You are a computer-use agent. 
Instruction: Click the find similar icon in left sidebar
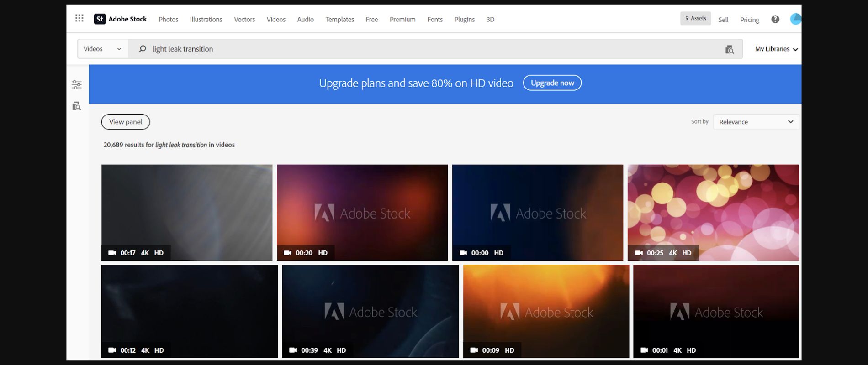(x=77, y=106)
